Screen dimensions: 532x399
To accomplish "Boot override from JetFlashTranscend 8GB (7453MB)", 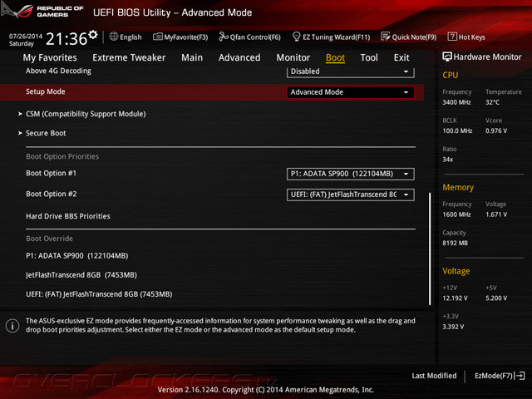I will point(81,275).
